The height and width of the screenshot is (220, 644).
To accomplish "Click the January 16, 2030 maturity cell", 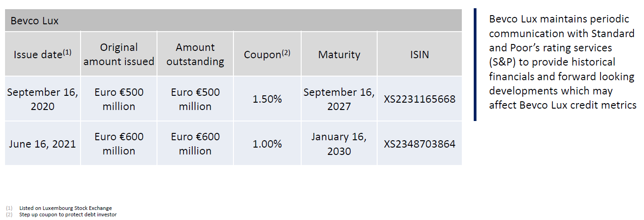I will coord(339,144).
